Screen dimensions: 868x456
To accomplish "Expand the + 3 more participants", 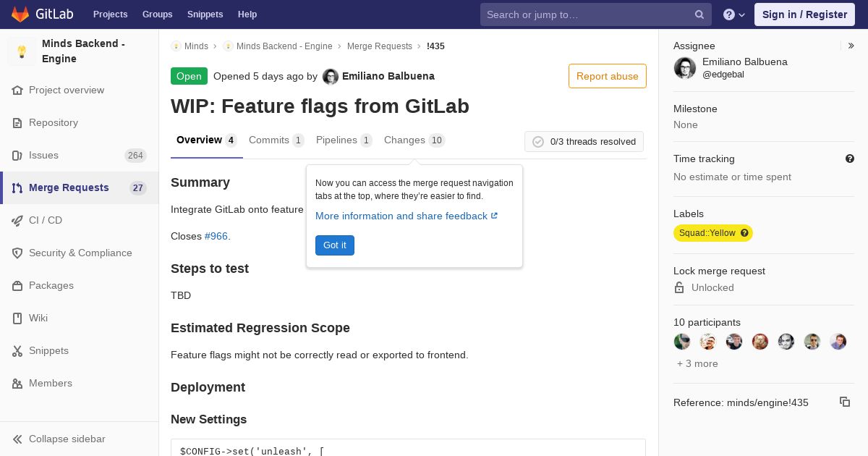I will pos(697,363).
